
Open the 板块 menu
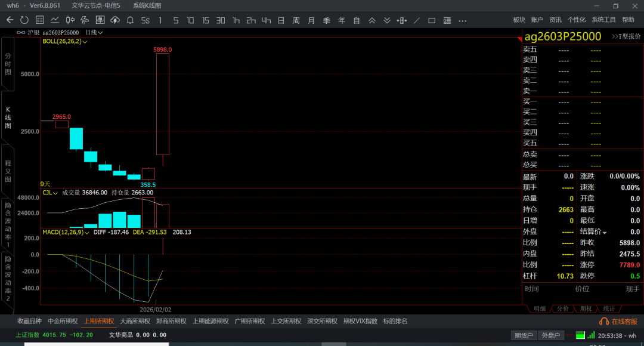point(519,20)
